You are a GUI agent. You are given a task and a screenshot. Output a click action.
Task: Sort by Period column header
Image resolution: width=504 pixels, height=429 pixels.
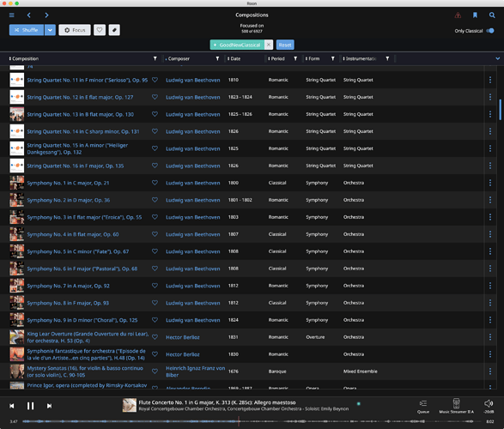pos(276,58)
